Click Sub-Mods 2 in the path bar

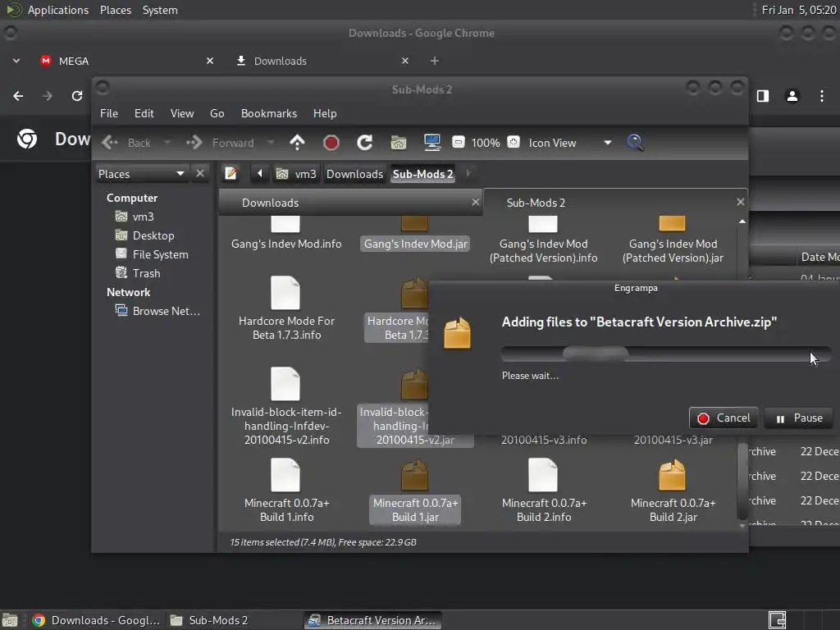422,174
